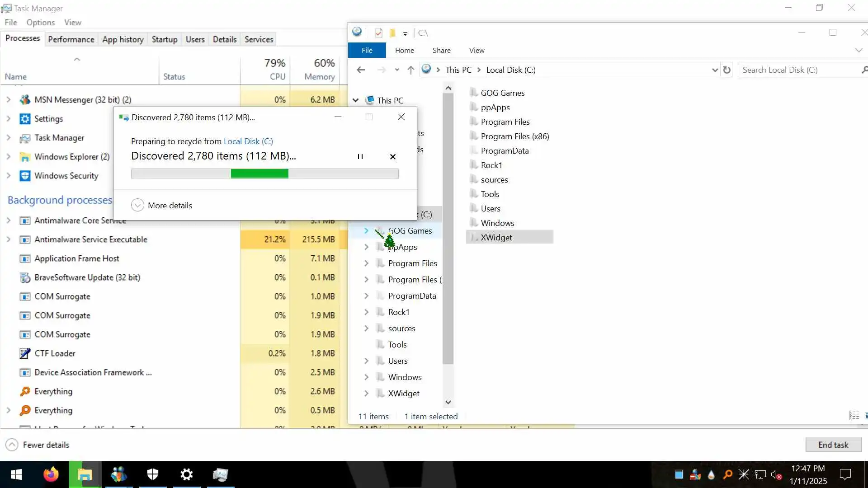The height and width of the screenshot is (488, 868).
Task: Cancel the recycle operation with X
Action: pos(392,156)
